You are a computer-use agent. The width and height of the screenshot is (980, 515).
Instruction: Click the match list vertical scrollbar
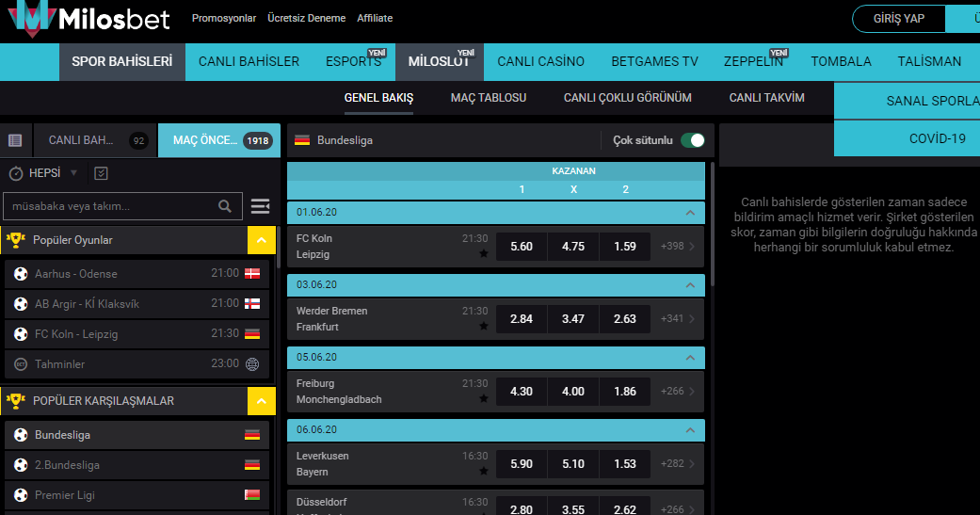pyautogui.click(x=712, y=225)
